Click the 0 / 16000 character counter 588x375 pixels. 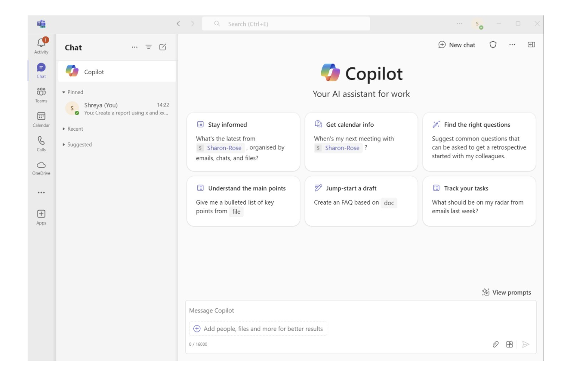pyautogui.click(x=198, y=344)
